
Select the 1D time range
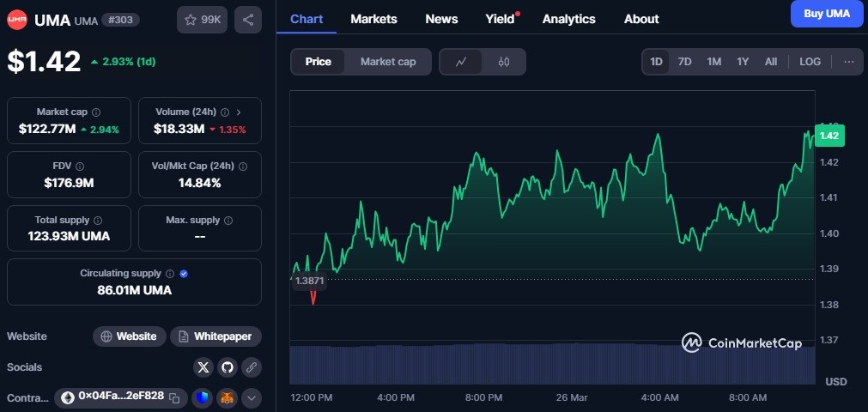[x=656, y=62]
